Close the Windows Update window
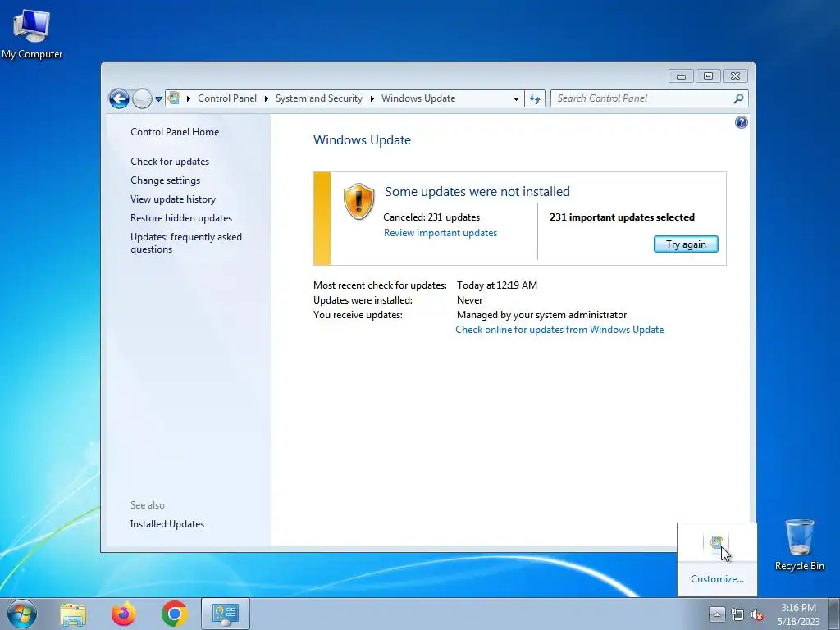This screenshot has height=630, width=840. [735, 76]
